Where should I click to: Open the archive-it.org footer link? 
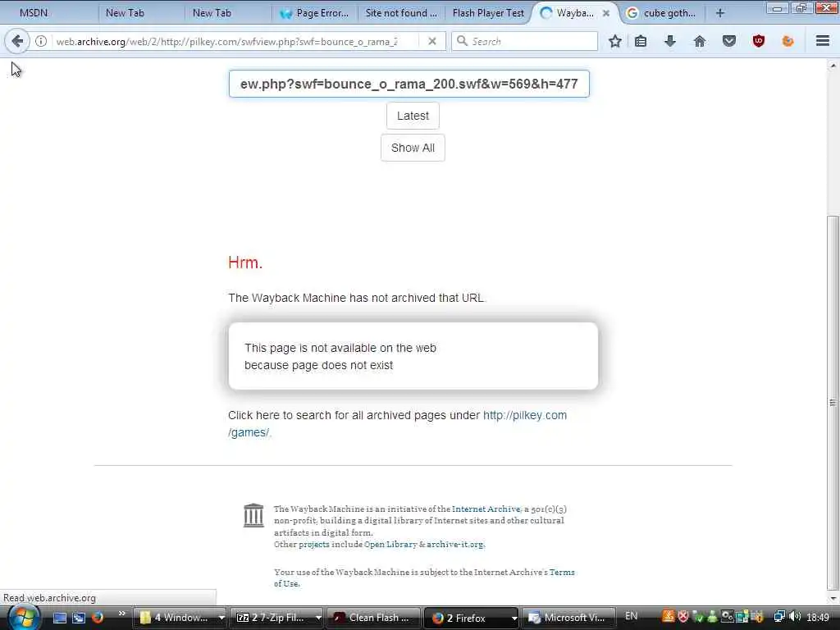point(454,545)
